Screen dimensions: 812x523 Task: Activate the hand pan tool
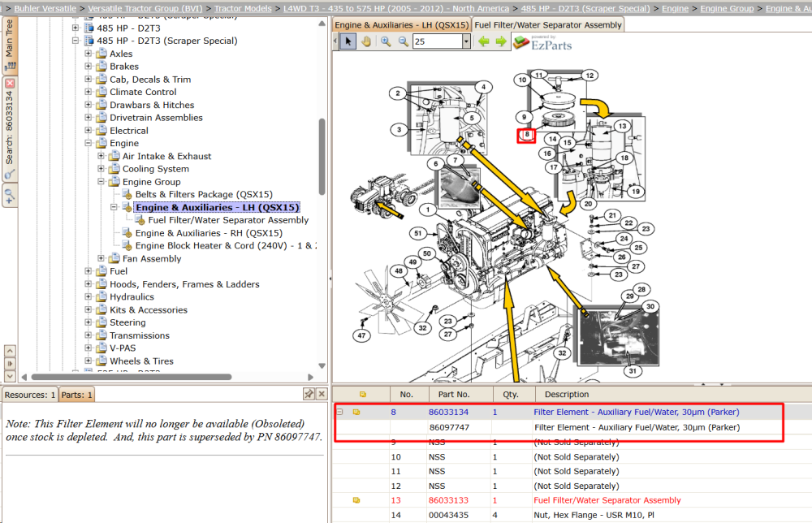[x=366, y=41]
